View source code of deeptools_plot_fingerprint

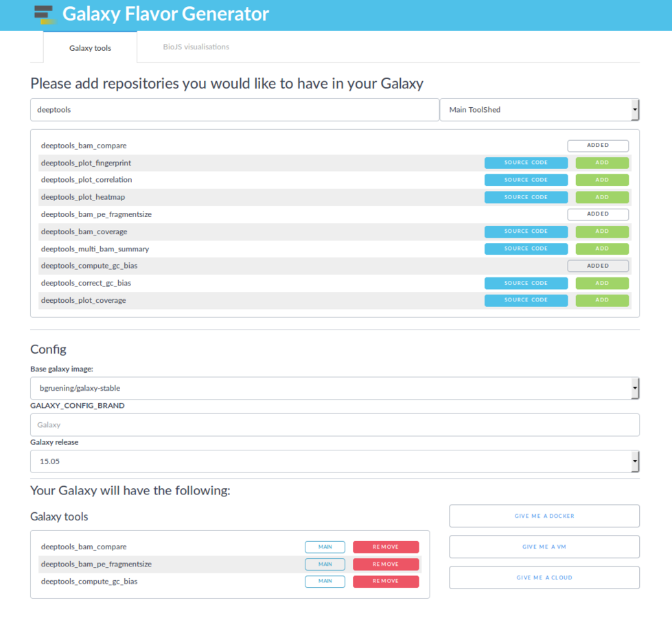click(526, 163)
